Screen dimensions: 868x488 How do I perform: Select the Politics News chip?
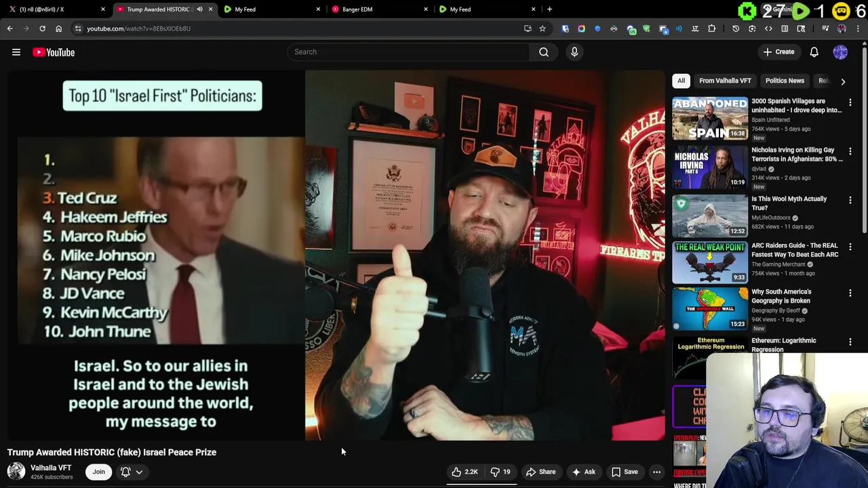point(785,81)
